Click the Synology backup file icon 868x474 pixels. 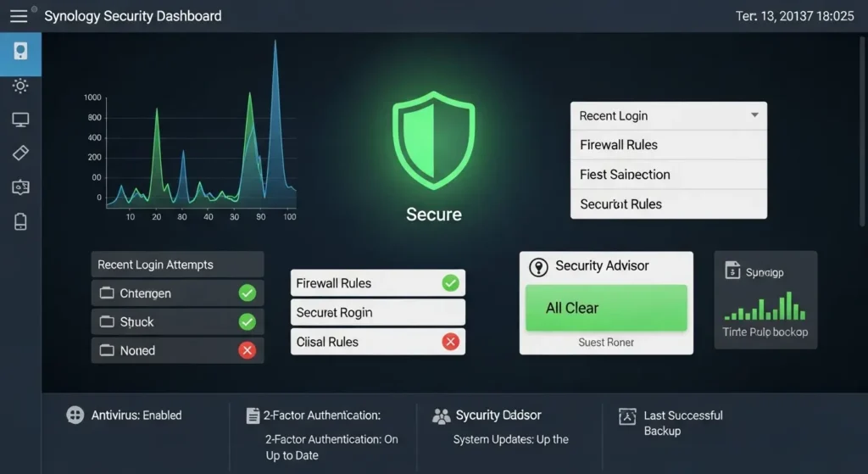(732, 270)
